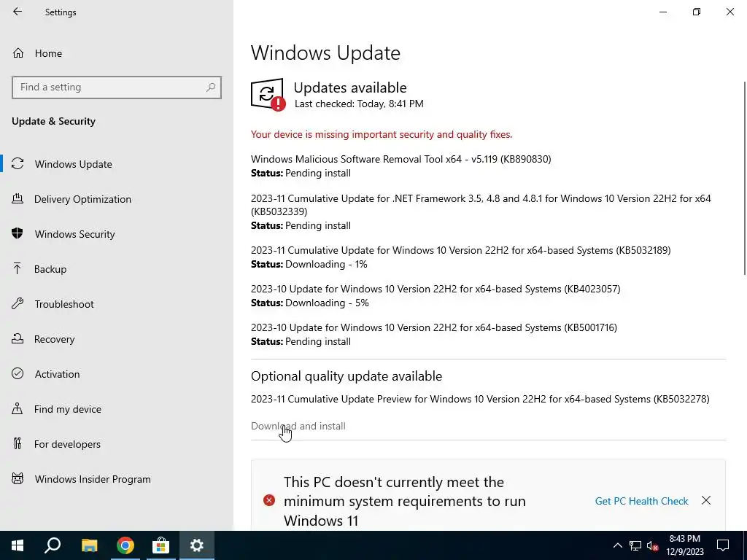
Task: Click the red missing security fixes warning
Action: [382, 134]
